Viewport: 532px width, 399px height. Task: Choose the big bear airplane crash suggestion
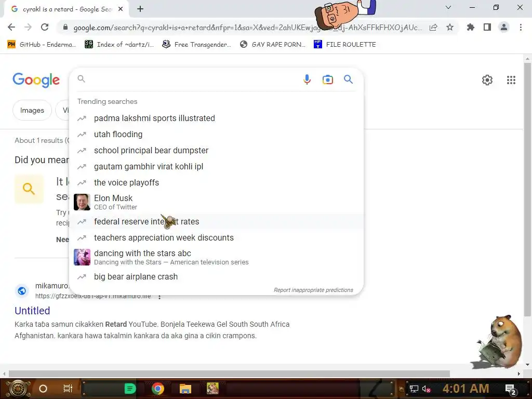(x=216, y=276)
